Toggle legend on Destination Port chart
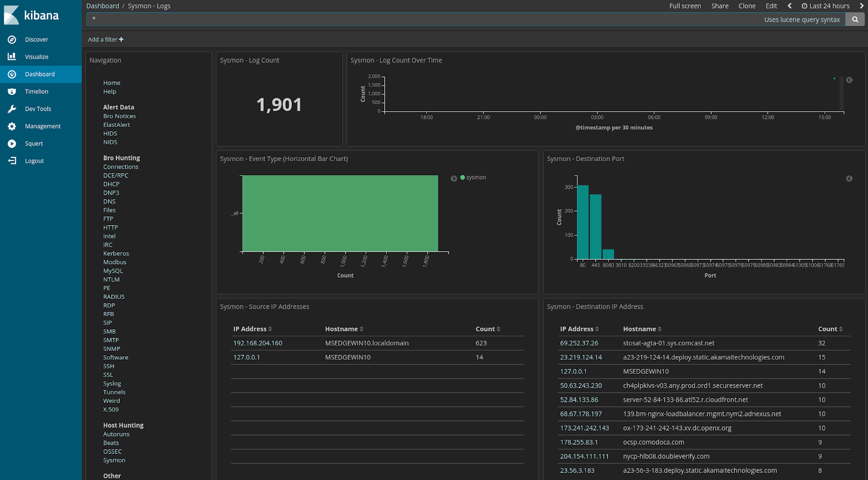The width and height of the screenshot is (868, 480). pyautogui.click(x=850, y=179)
